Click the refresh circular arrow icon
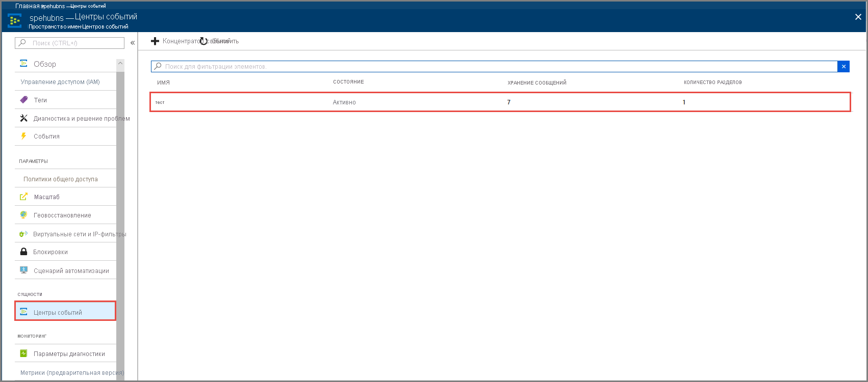Viewport: 868px width, 382px height. coord(203,41)
